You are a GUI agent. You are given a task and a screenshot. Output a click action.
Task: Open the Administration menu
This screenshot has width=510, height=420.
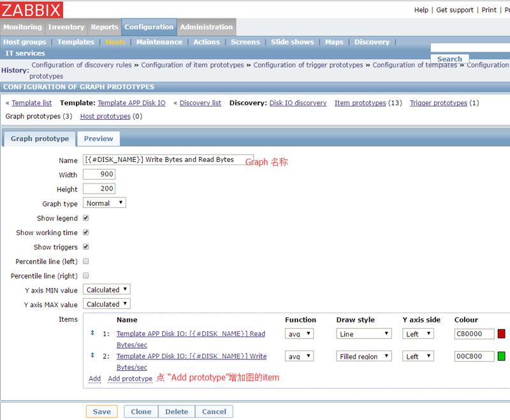206,27
